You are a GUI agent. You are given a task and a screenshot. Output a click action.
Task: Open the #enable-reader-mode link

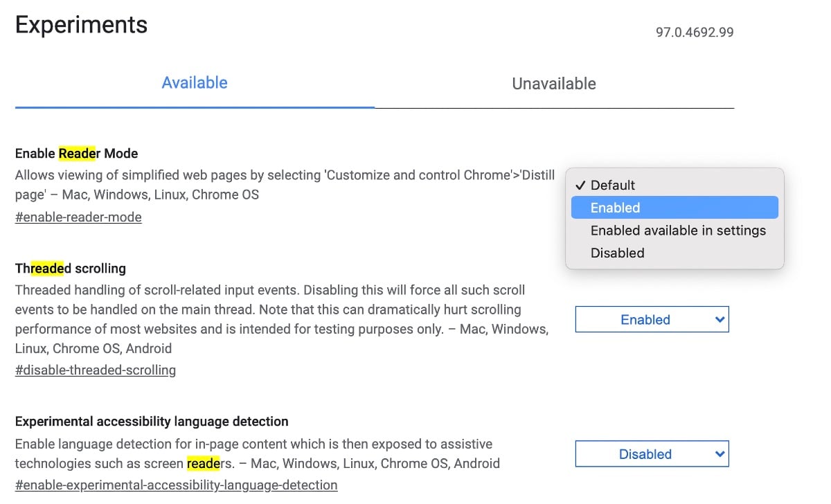coord(78,217)
